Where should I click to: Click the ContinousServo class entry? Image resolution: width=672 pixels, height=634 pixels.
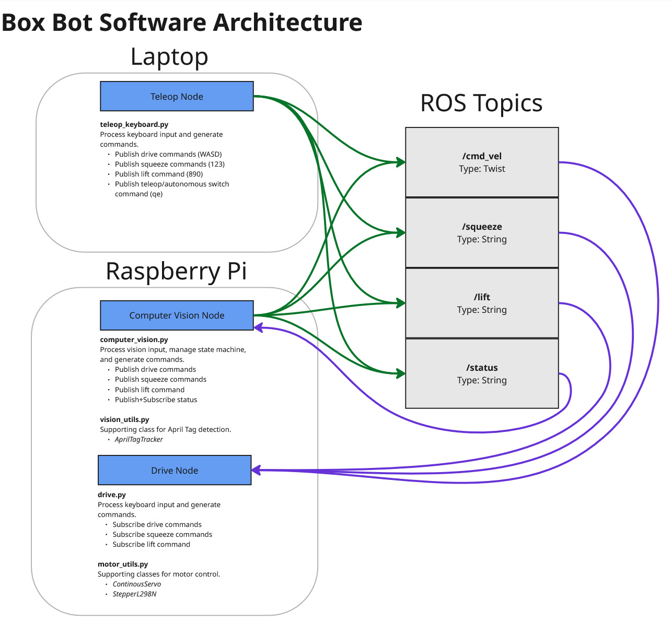pyautogui.click(x=136, y=584)
